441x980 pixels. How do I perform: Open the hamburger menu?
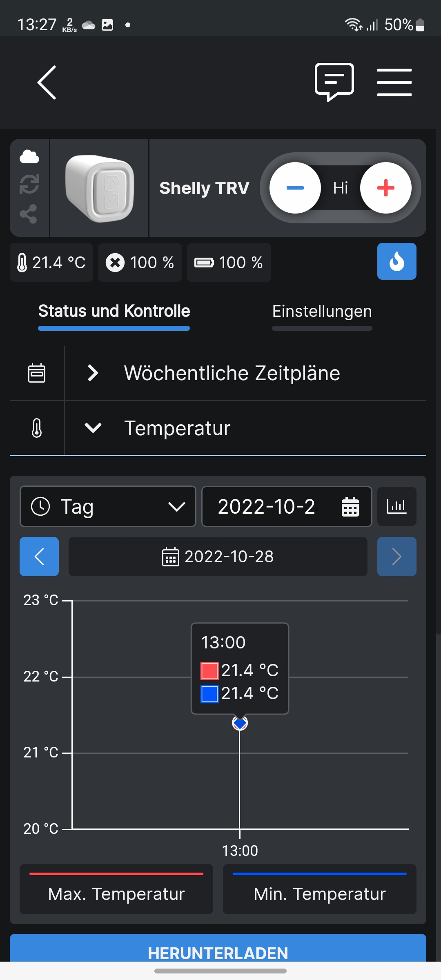tap(394, 82)
